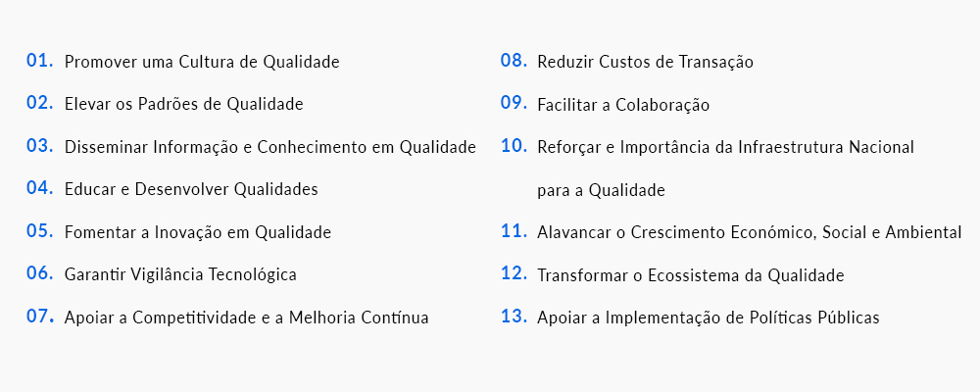Select "Fomentar a Inovação em Qualidade"
The image size is (980, 392).
pyautogui.click(x=198, y=232)
